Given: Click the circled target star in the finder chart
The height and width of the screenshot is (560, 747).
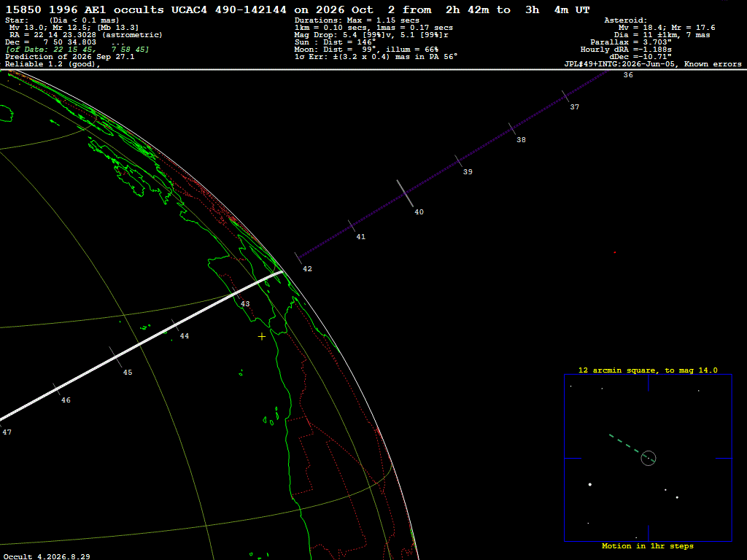Looking at the screenshot, I should tap(649, 458).
